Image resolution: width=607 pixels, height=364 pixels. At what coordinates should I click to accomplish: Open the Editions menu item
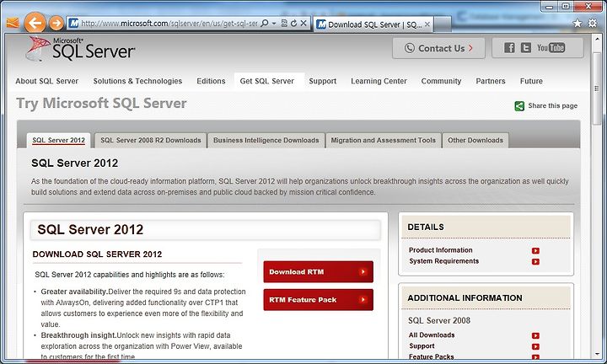[211, 81]
